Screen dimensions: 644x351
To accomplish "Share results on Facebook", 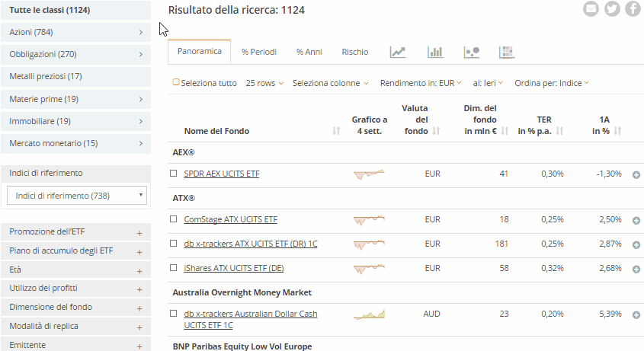I will click(633, 9).
